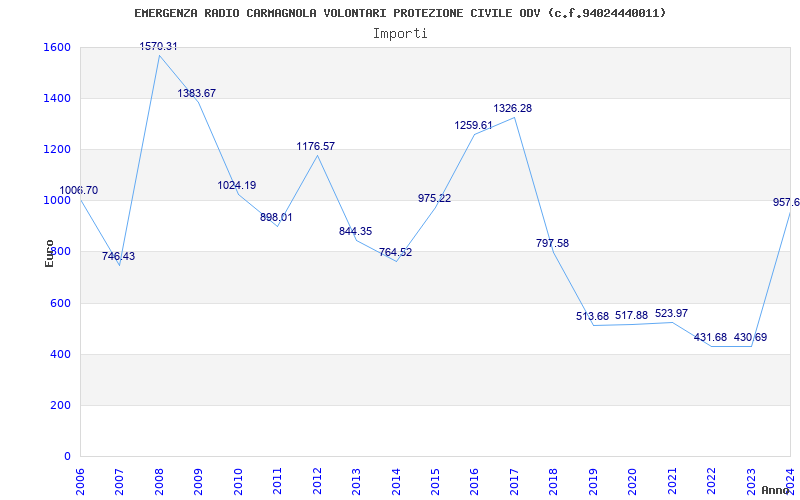800x500 pixels.
Task: Click the 2016 year axis label
Action: point(474,481)
